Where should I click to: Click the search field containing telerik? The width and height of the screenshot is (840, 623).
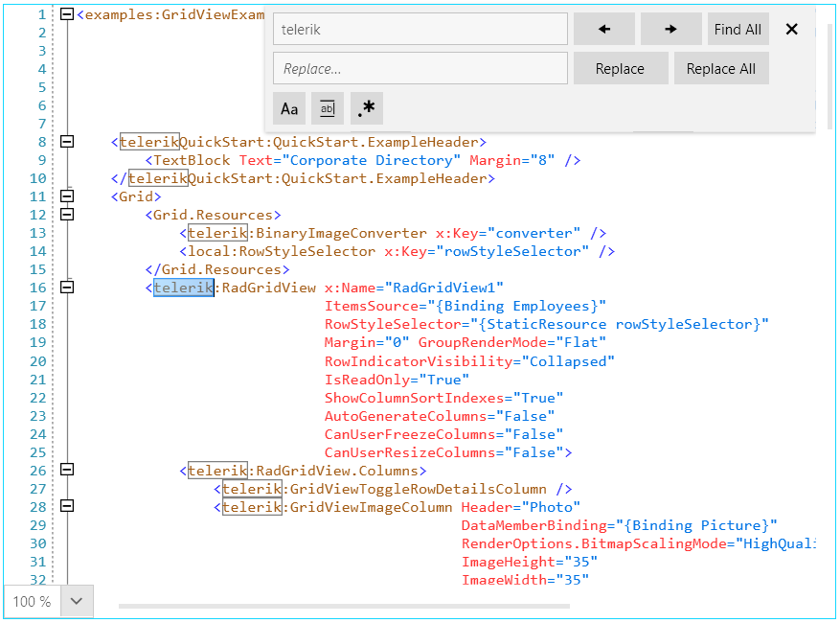click(x=420, y=29)
